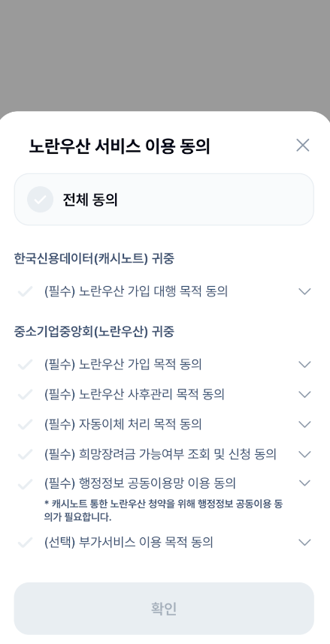Expand 노란우산 사후관리 목적 동의 chevron

304,394
